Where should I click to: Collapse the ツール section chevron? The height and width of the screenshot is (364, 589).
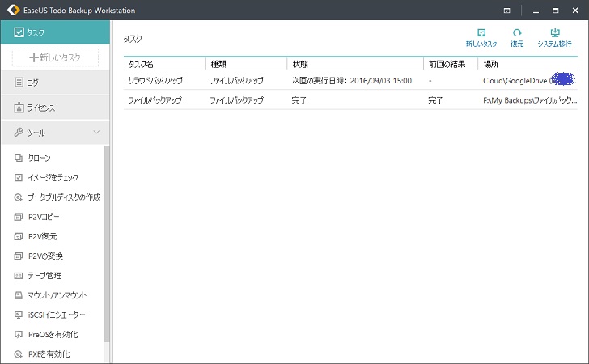(x=96, y=132)
